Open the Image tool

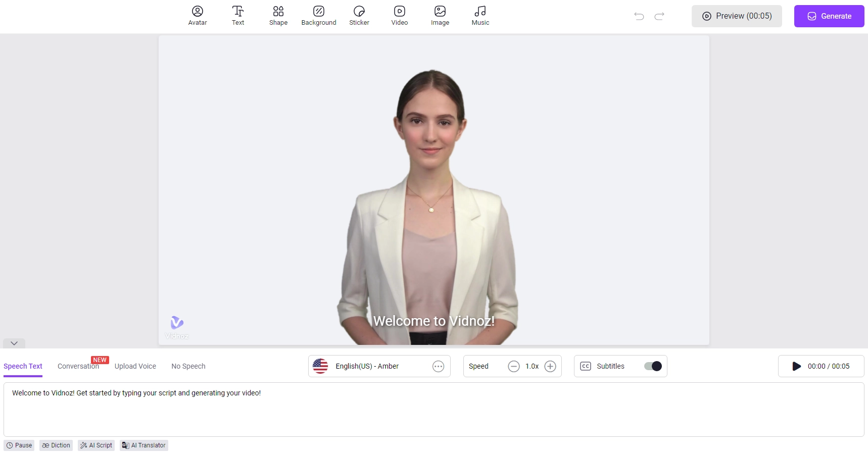click(440, 16)
